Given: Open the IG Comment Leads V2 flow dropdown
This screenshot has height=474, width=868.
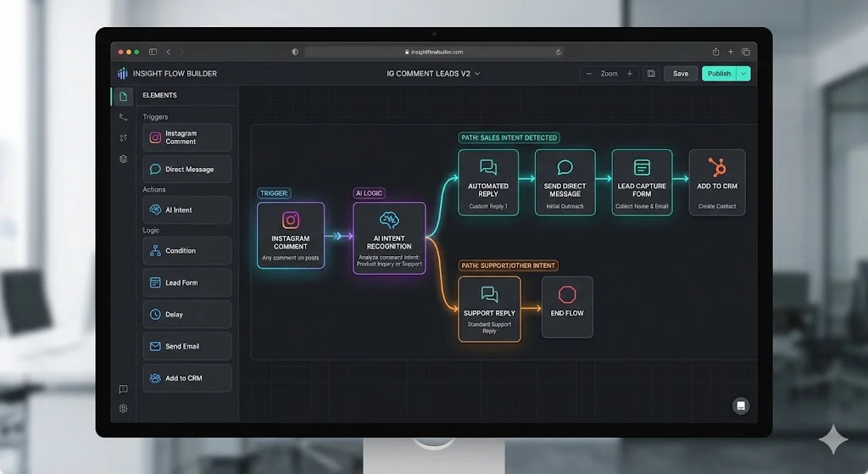Looking at the screenshot, I should pyautogui.click(x=433, y=74).
